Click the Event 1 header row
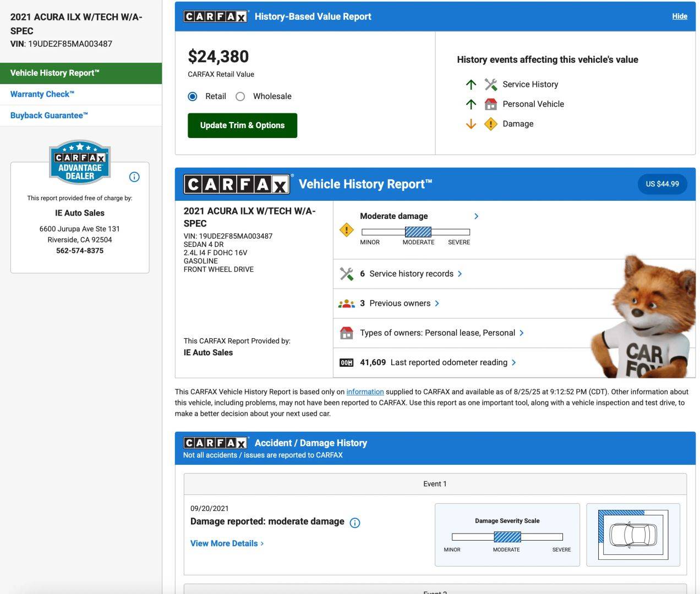This screenshot has width=700, height=594. 435,484
